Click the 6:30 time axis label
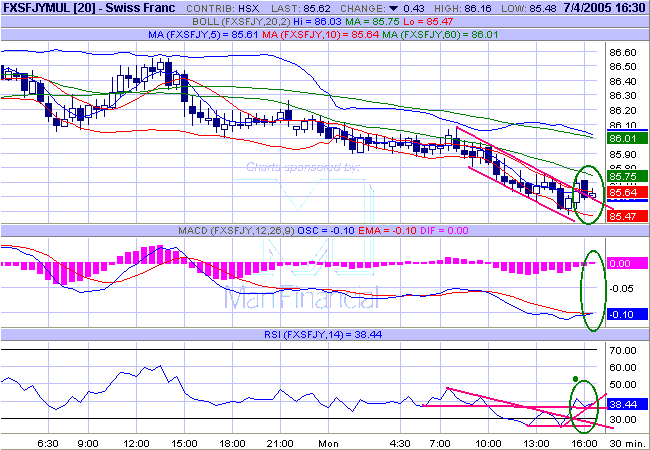 [x=48, y=443]
